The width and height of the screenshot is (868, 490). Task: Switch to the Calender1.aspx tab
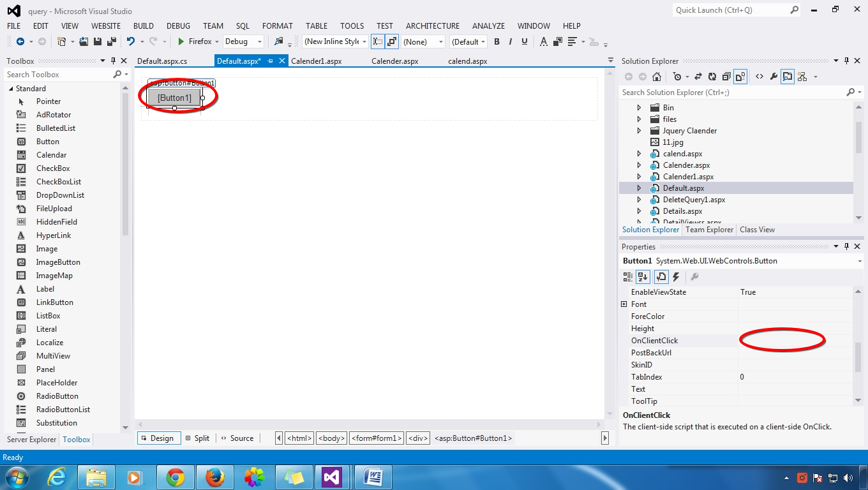pos(317,61)
